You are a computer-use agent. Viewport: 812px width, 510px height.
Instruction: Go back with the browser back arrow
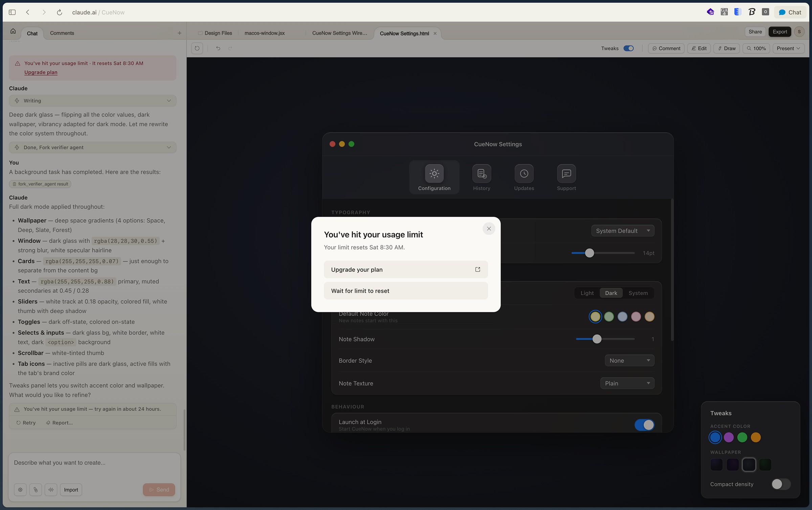[28, 12]
